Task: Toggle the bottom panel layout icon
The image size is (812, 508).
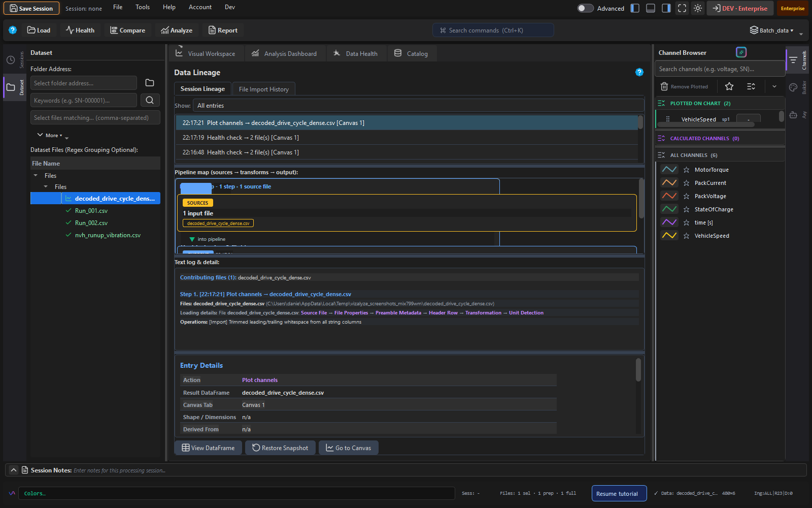Action: point(651,8)
